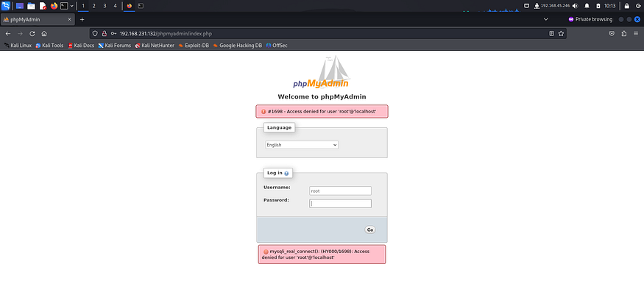The width and height of the screenshot is (644, 295).
Task: Go to the Firefox home page
Action: pyautogui.click(x=44, y=34)
